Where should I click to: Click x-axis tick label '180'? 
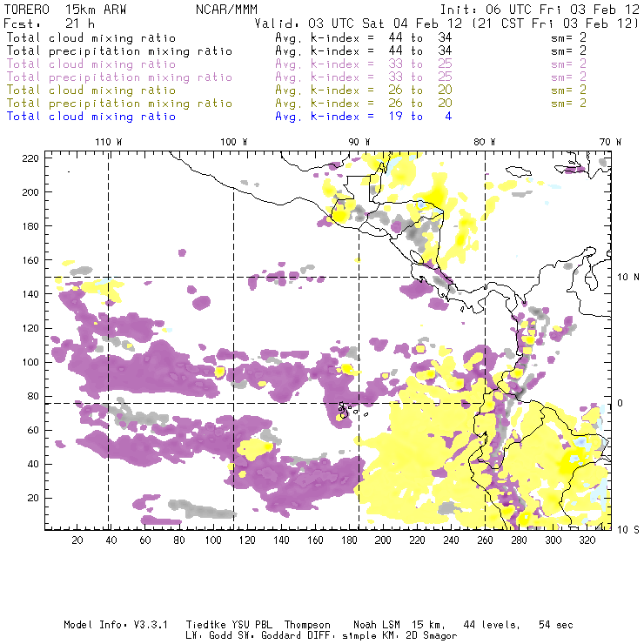349,540
